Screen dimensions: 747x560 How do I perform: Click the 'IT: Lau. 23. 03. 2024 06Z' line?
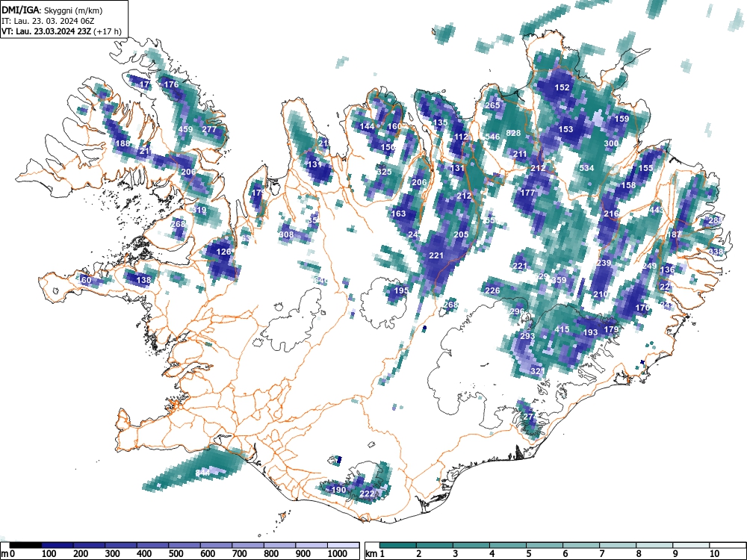point(48,21)
